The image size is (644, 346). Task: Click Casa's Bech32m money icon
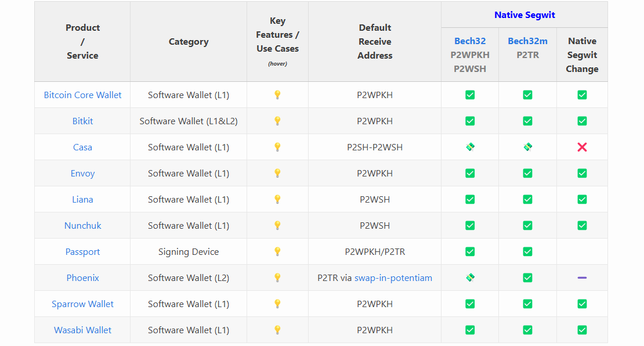(528, 147)
